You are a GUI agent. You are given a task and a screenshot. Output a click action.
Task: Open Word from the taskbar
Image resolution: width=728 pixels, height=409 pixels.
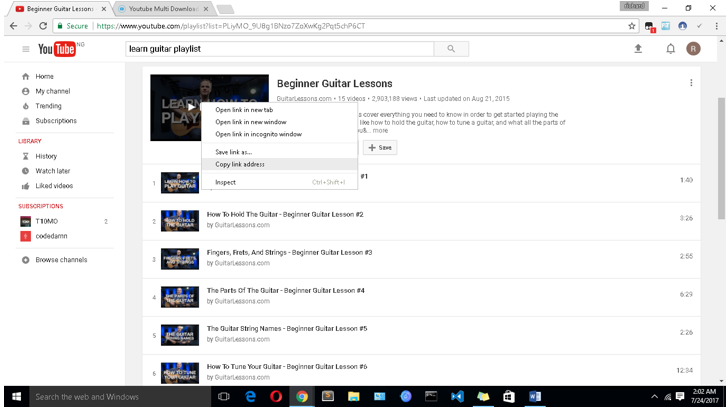coord(535,396)
